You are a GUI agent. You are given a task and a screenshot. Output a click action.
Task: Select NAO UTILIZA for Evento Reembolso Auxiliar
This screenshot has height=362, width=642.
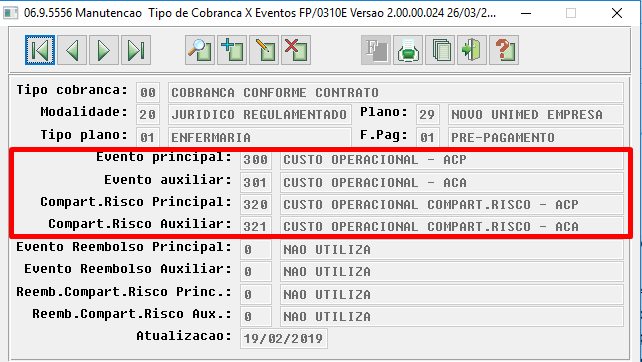[452, 272]
